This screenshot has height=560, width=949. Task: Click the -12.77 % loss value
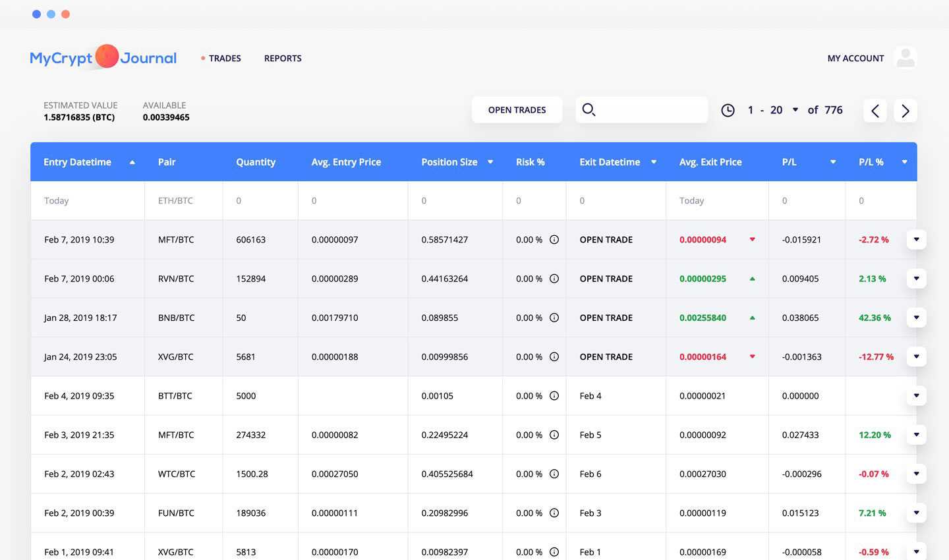click(x=876, y=356)
